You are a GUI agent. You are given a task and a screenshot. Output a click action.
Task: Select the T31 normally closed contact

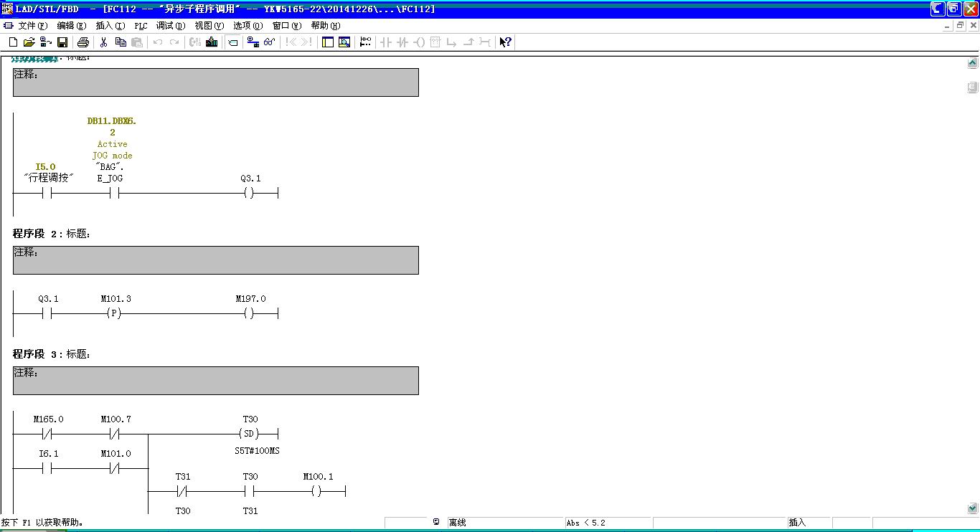click(182, 491)
